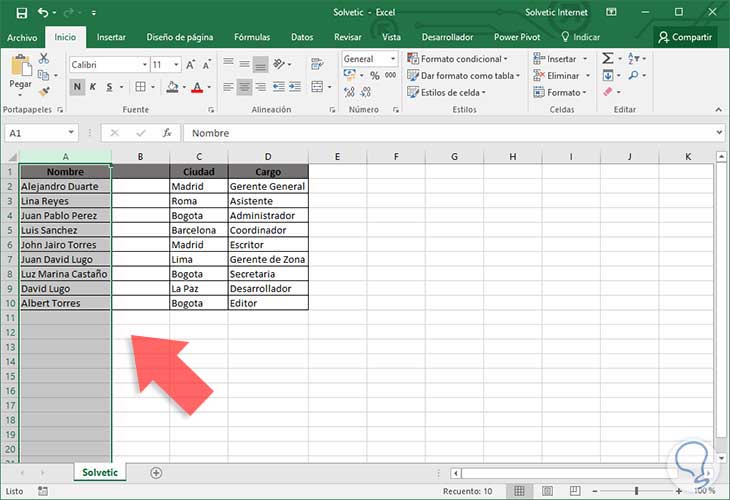
Task: Click the Insertar cells button
Action: (561, 59)
